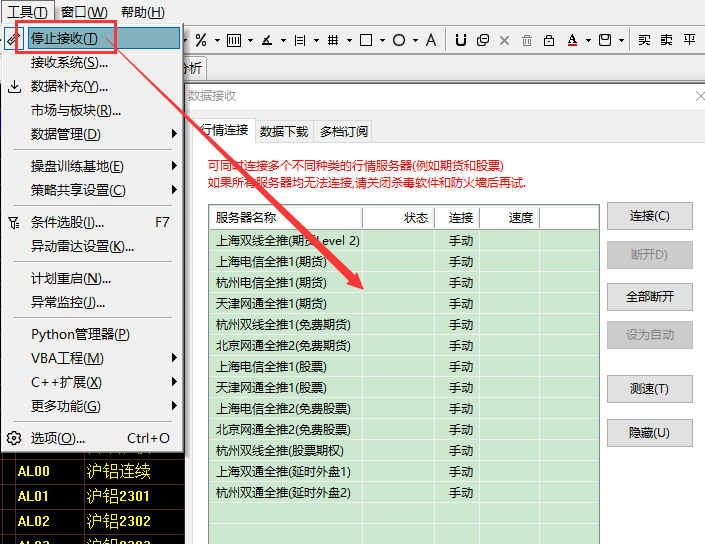Choose 接收系统(S)... menu item
The width and height of the screenshot is (705, 544).
[92, 62]
